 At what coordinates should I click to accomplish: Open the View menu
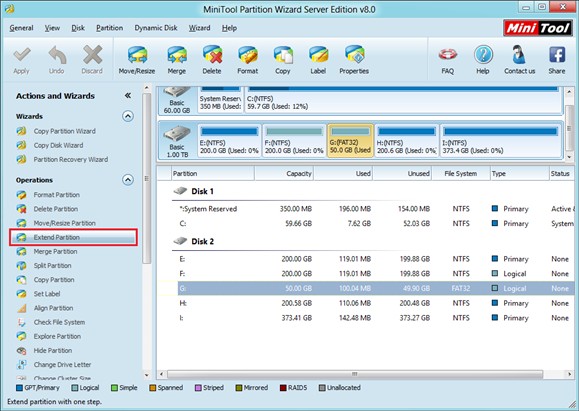coord(52,28)
